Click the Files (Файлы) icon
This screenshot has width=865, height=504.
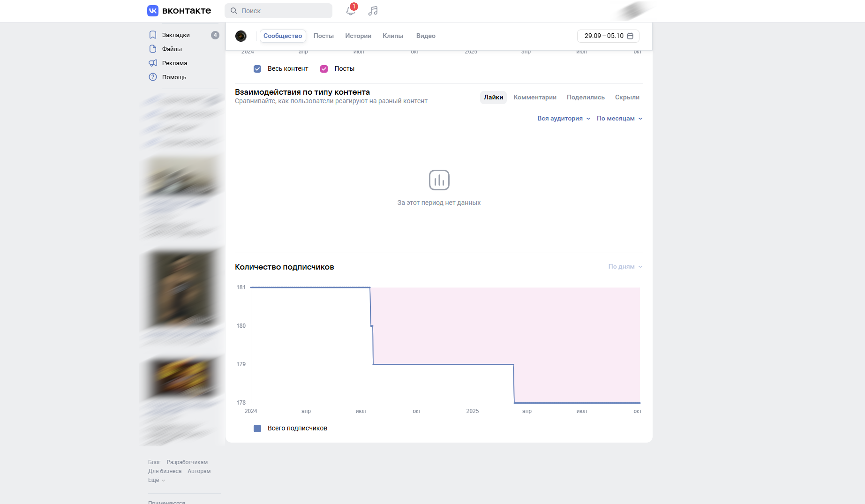click(153, 49)
